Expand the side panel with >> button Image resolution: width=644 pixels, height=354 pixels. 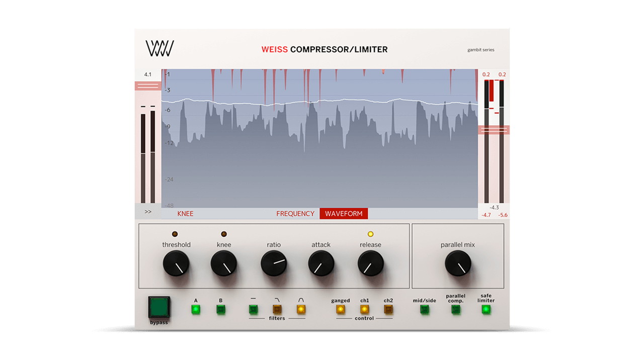(148, 212)
